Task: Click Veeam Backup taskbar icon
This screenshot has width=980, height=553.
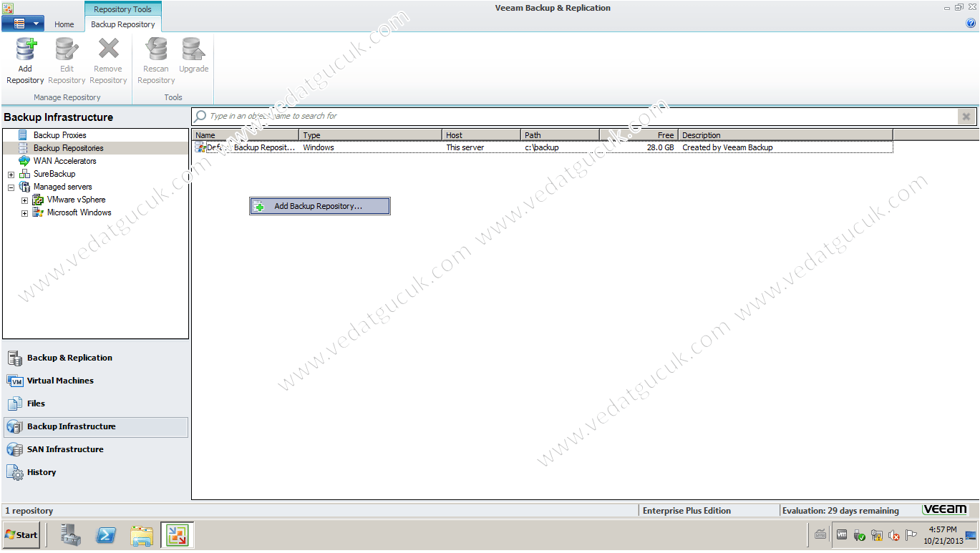Action: coord(177,535)
